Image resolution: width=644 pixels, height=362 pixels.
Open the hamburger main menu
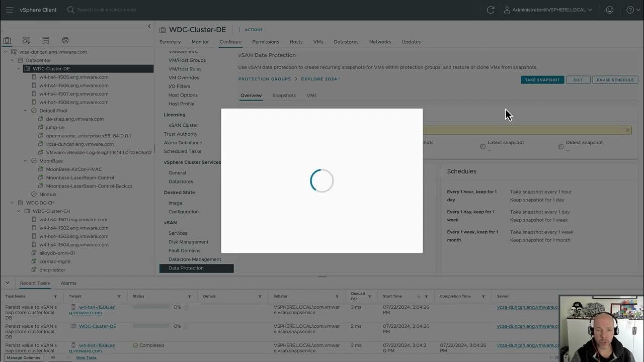point(10,10)
